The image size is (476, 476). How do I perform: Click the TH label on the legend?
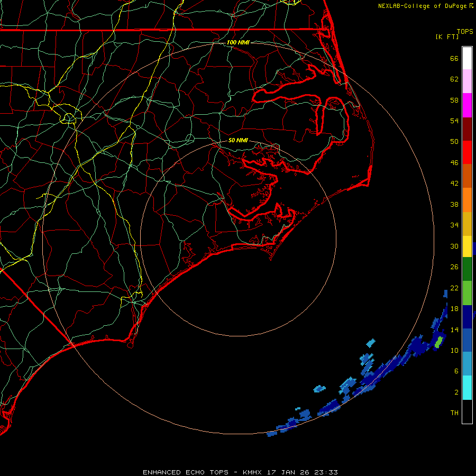click(x=454, y=413)
